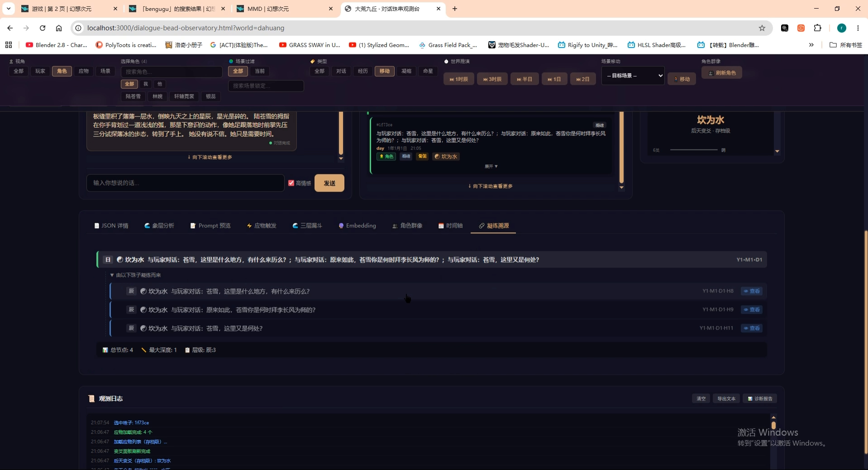This screenshot has width=868, height=470.
Task: Click browser back arrow
Action: tap(10, 28)
